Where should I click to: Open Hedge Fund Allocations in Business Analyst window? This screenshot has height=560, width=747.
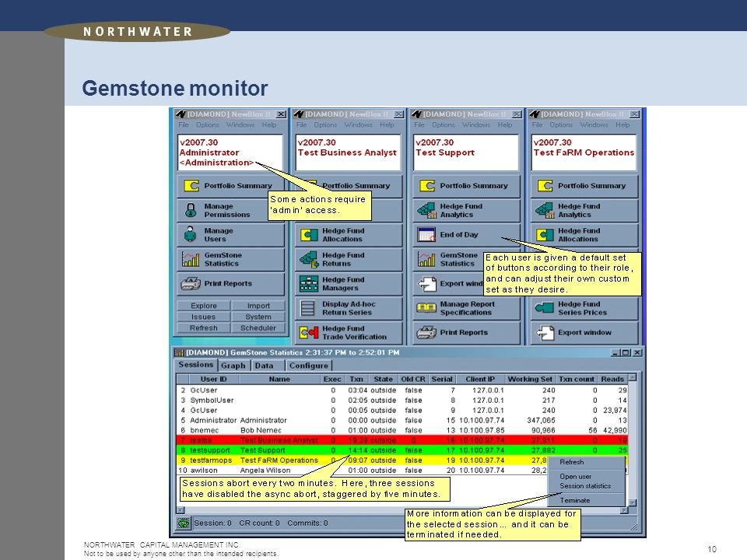(x=349, y=234)
